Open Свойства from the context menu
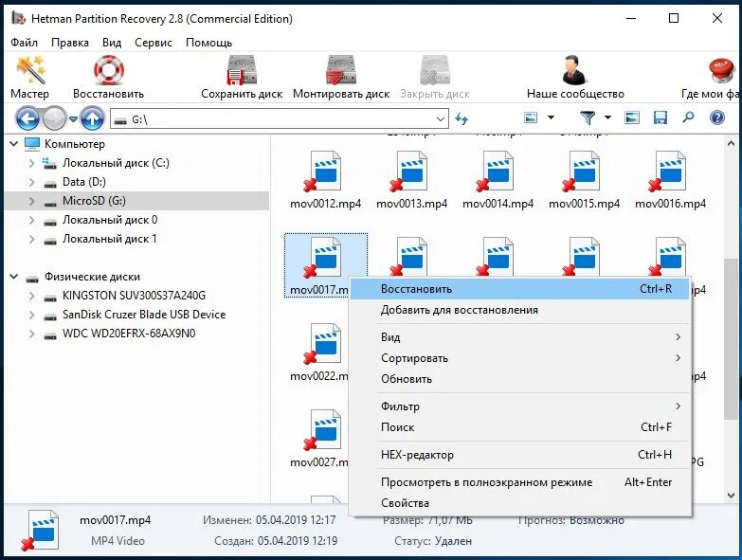The width and height of the screenshot is (742, 560). click(519, 503)
